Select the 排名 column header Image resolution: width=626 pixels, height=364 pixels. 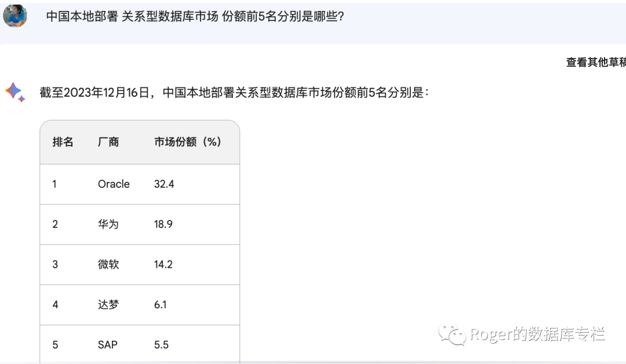pyautogui.click(x=63, y=141)
